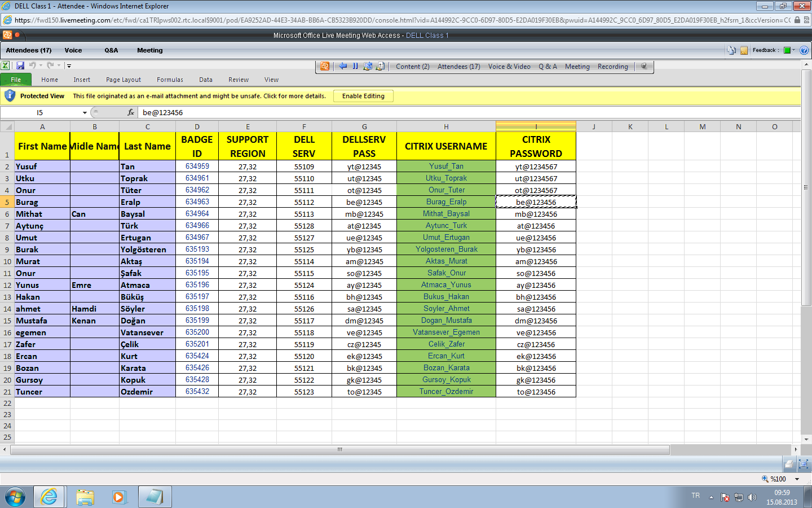The height and width of the screenshot is (508, 812).
Task: Open Content (2) on the floating toolbar
Action: (413, 67)
